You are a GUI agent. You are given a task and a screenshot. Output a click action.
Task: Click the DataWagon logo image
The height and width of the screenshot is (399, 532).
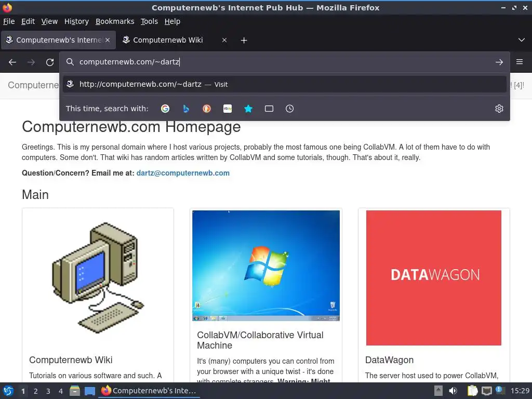(x=434, y=278)
